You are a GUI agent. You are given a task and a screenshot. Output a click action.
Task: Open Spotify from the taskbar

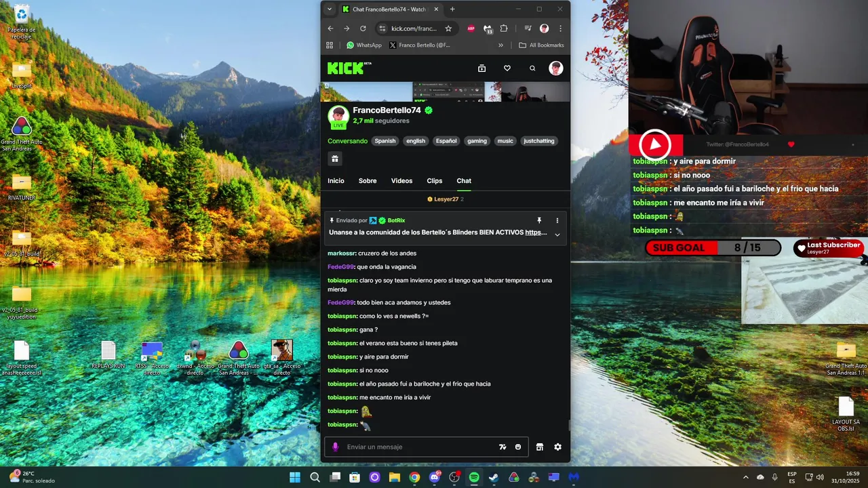(474, 477)
